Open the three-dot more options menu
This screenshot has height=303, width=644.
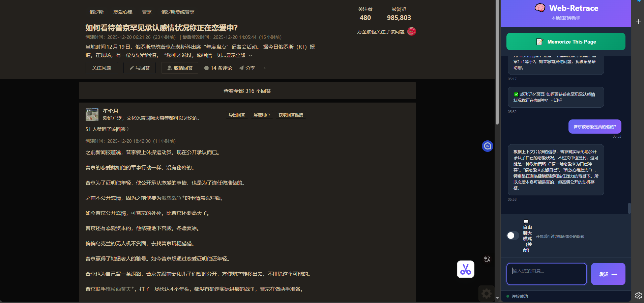point(264,68)
